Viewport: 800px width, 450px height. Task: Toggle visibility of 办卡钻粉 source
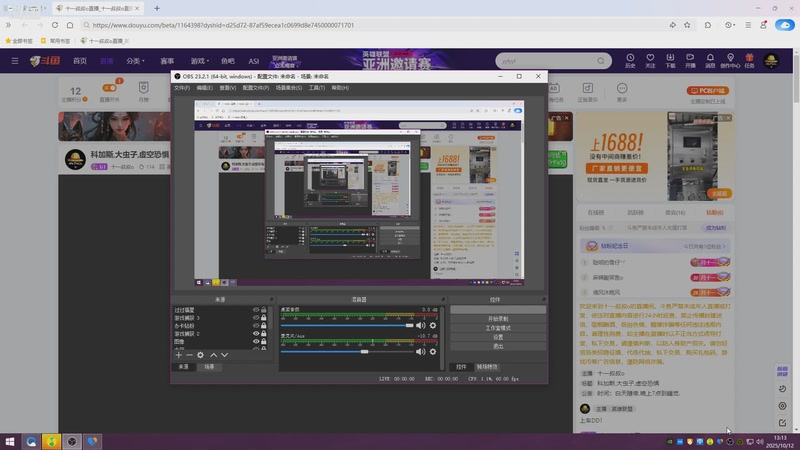pyautogui.click(x=256, y=326)
